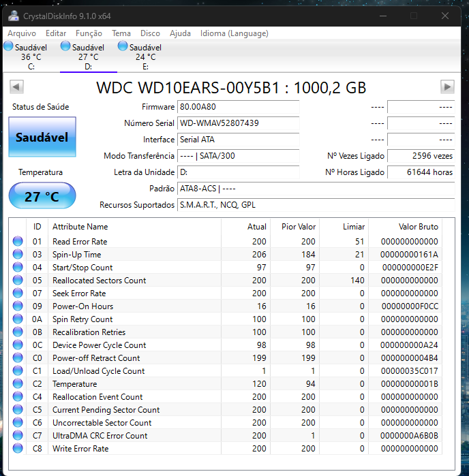469x476 pixels.
Task: Click status orb for Start/Stop Count
Action: click(18, 267)
